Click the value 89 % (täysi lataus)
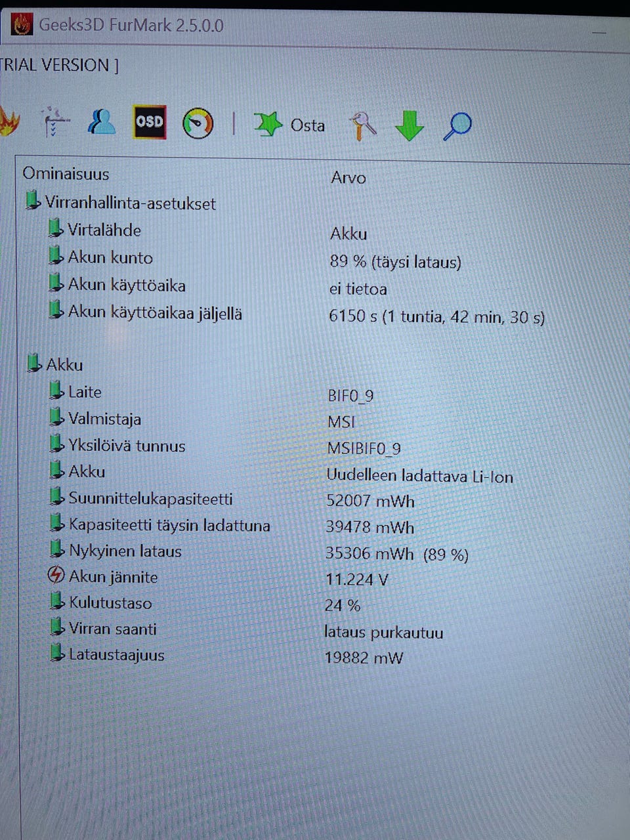This screenshot has width=630, height=840. (x=395, y=262)
